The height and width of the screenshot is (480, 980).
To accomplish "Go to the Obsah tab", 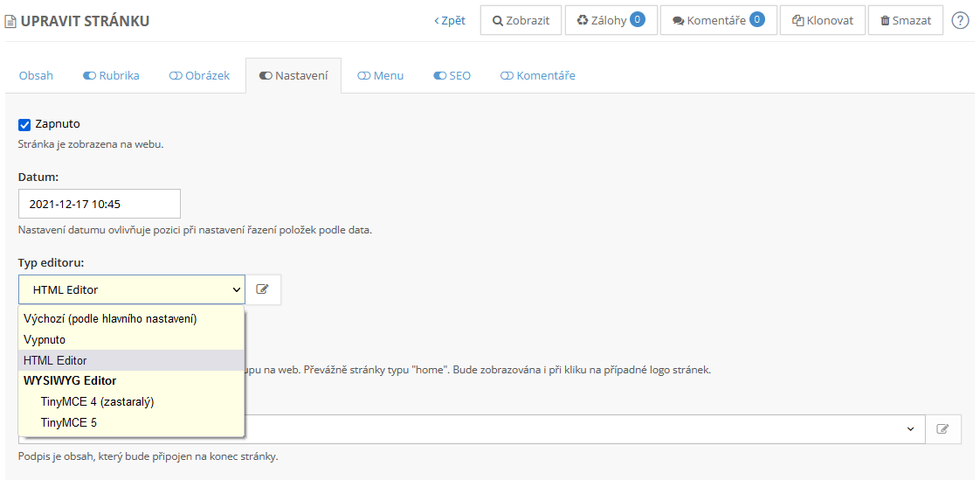I will coord(36,76).
